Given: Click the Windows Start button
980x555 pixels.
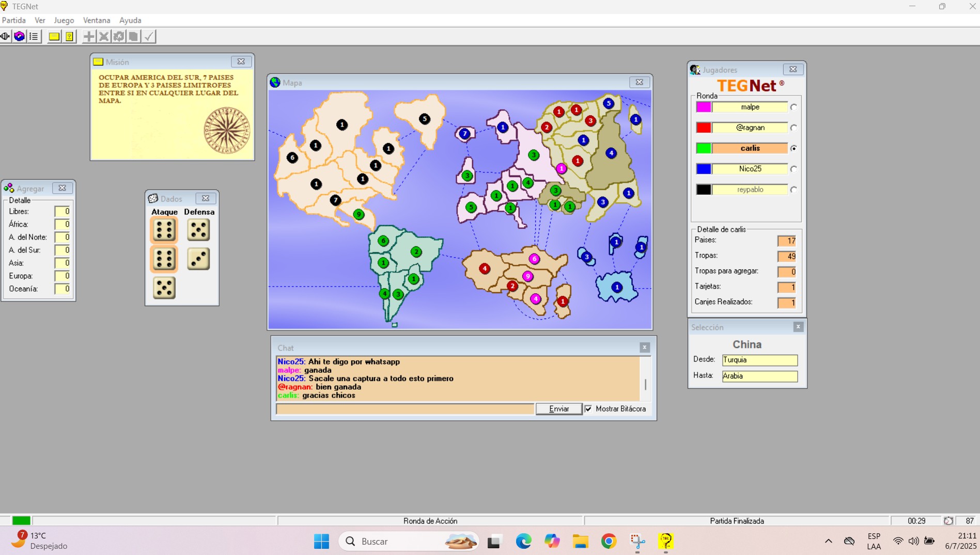Looking at the screenshot, I should point(321,541).
